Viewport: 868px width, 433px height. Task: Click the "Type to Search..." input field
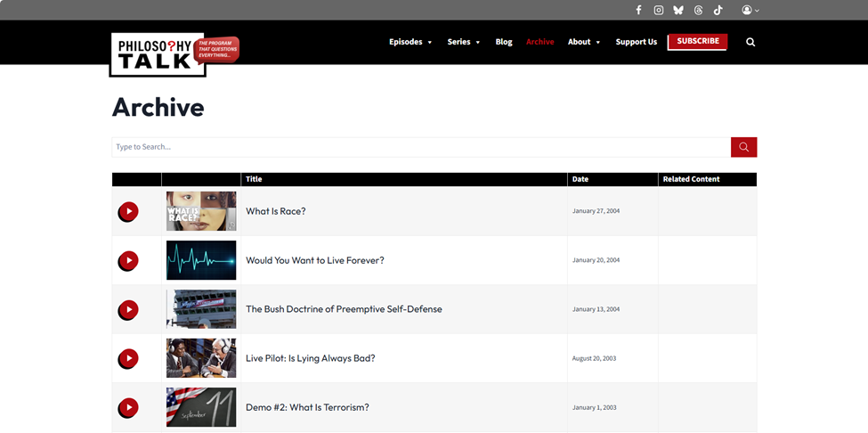[x=420, y=147]
